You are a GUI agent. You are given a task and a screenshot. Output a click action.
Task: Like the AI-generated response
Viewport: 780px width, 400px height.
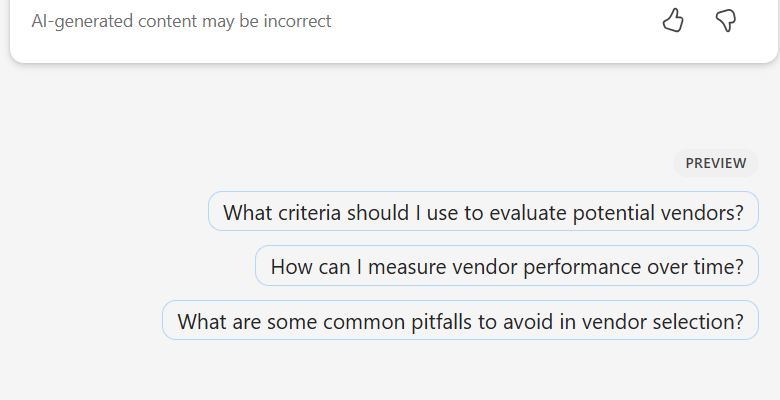click(x=673, y=20)
